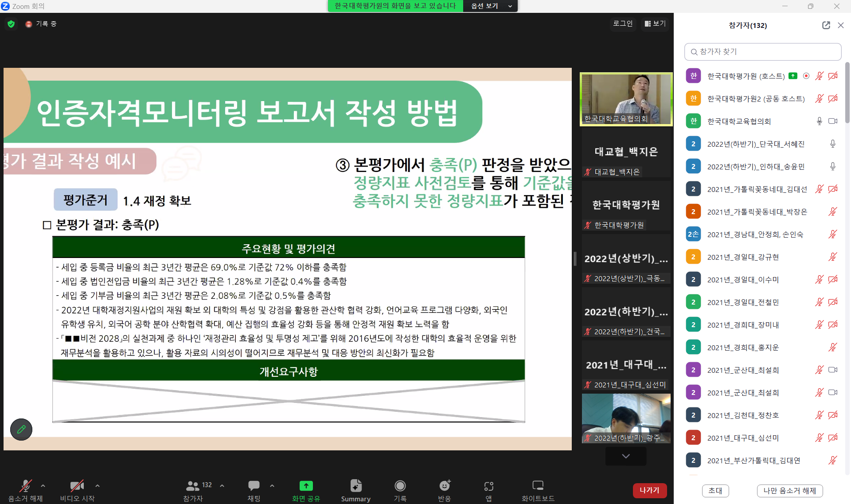851x504 pixels.
Task: Toggle the record (기록) button
Action: pyautogui.click(x=400, y=490)
